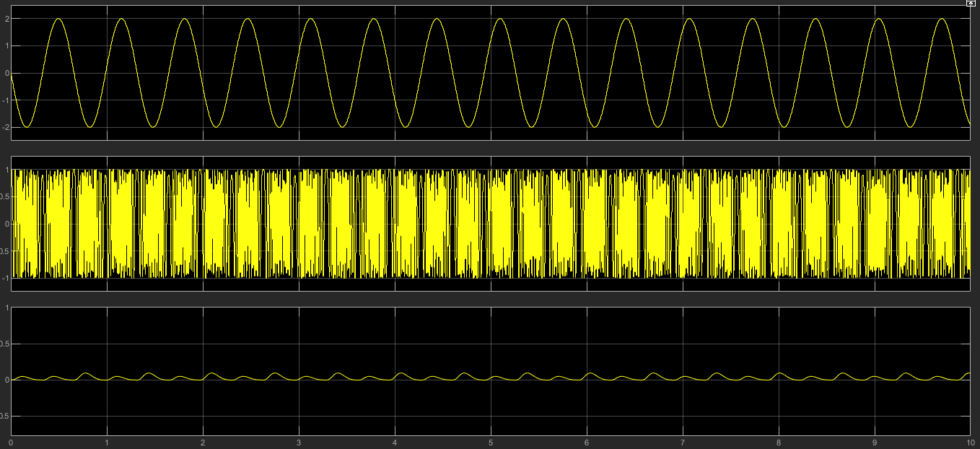Select the bottom low-amplitude signal plot
The image size is (980, 449).
(490, 371)
